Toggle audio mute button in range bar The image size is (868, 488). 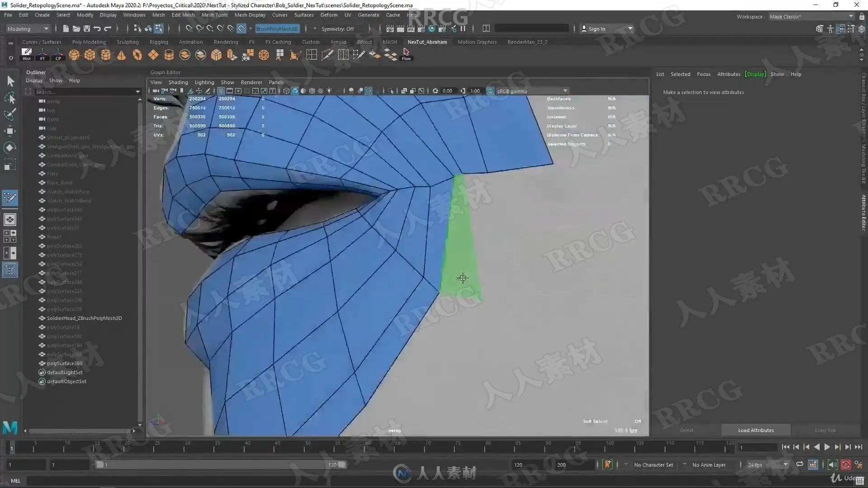coord(832,465)
